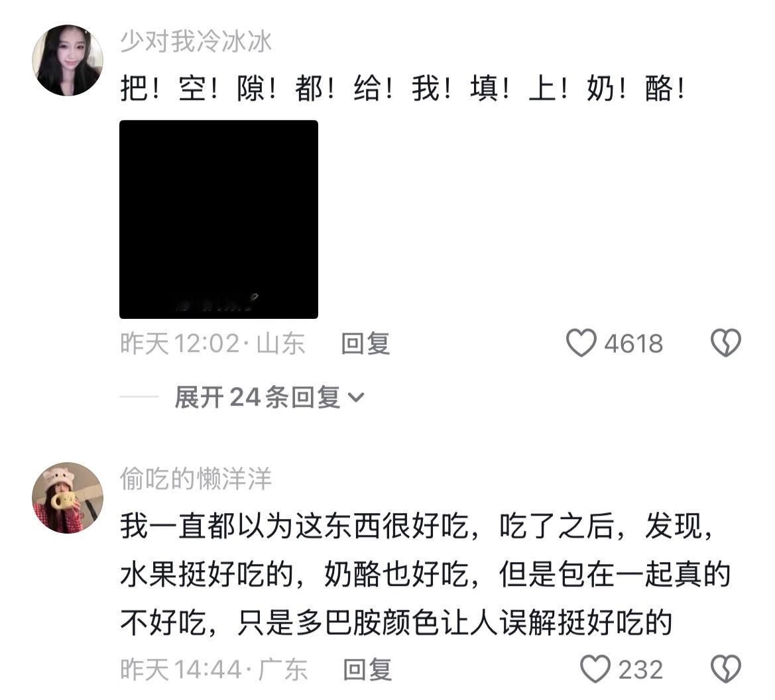Like the comment by 少对我冷冰冰
Screen dimensions: 775x700
(x=581, y=343)
